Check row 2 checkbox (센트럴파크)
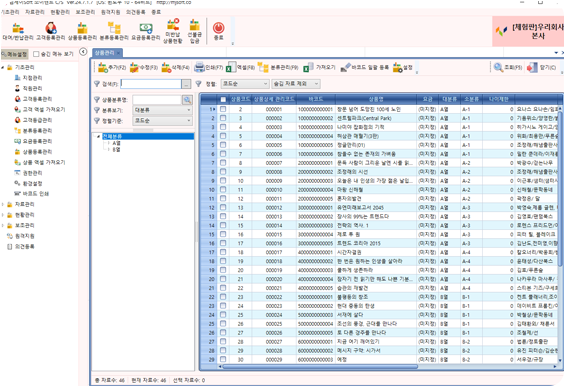This screenshot has width=565, height=387. (223, 118)
